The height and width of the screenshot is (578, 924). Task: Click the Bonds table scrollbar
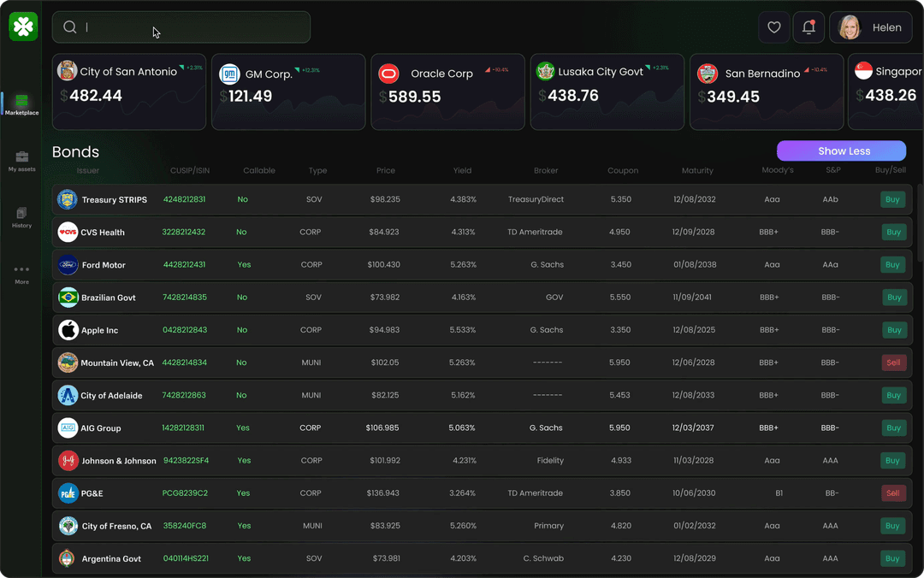[x=920, y=222]
